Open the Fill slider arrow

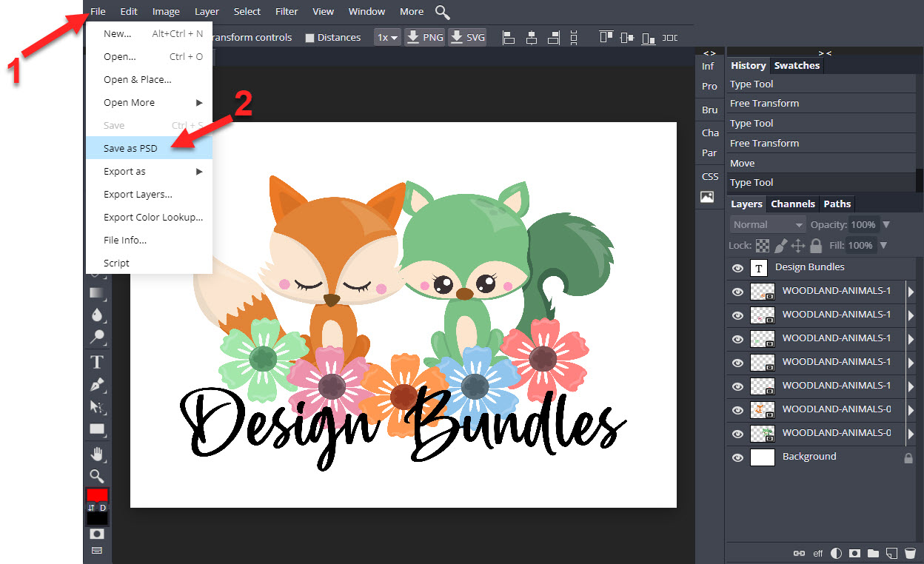pos(883,245)
